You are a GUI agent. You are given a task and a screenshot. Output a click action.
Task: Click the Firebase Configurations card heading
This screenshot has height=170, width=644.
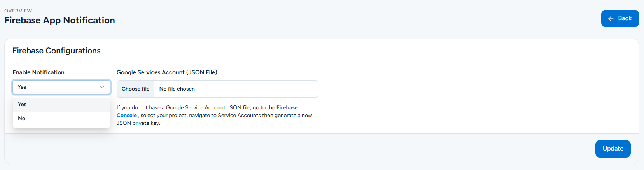56,51
